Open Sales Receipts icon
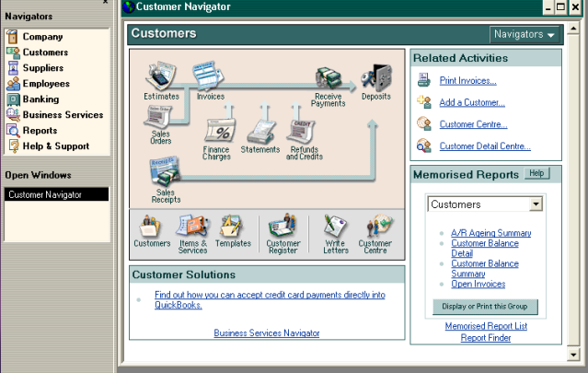588x373 pixels. pyautogui.click(x=165, y=172)
